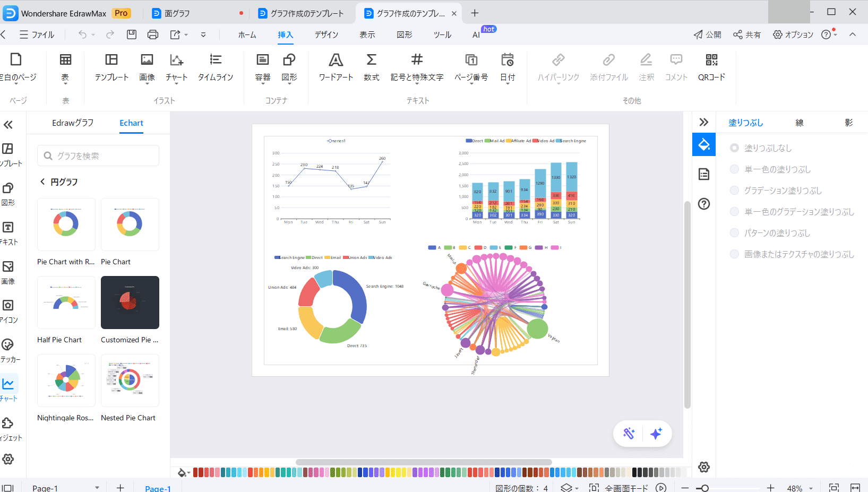Viewport: 868px width, 492px height.
Task: Switch to the Edrawグラフ tab
Action: [x=73, y=123]
